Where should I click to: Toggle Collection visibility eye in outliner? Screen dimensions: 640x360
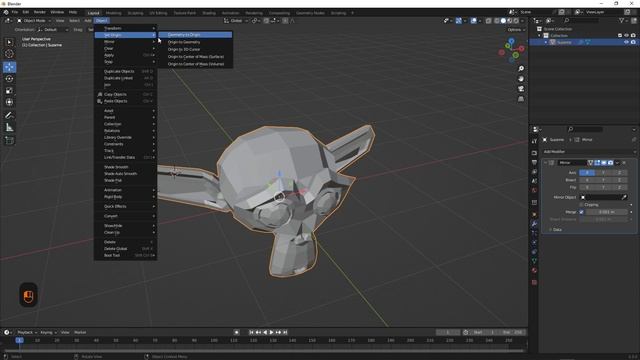pyautogui.click(x=627, y=36)
